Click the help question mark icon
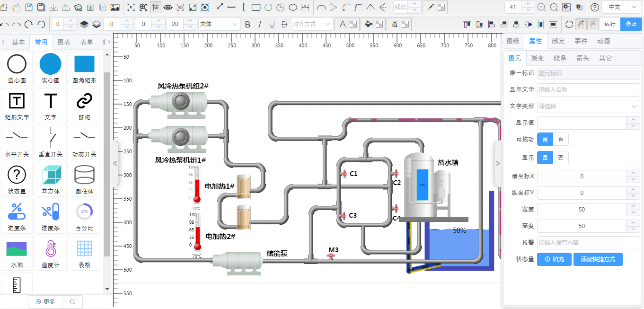Screen dimensions: 644x309 tap(595, 7)
